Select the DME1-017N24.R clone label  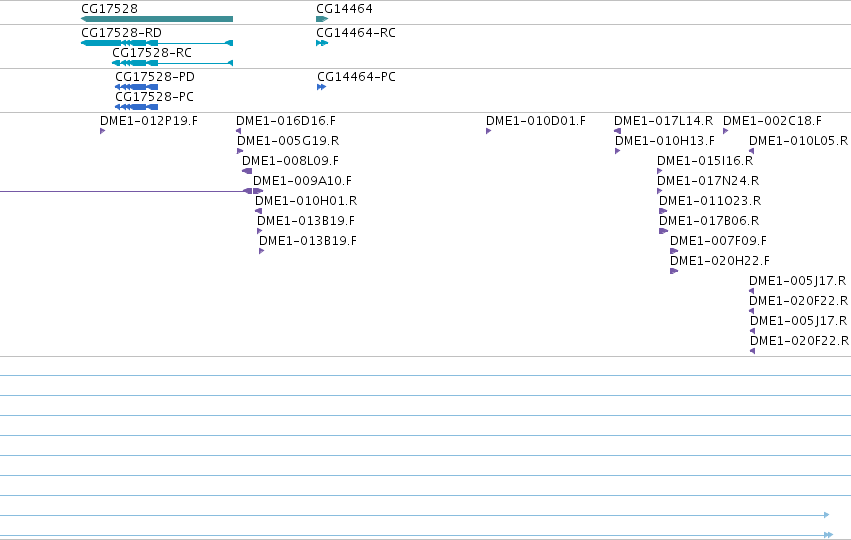tap(708, 181)
